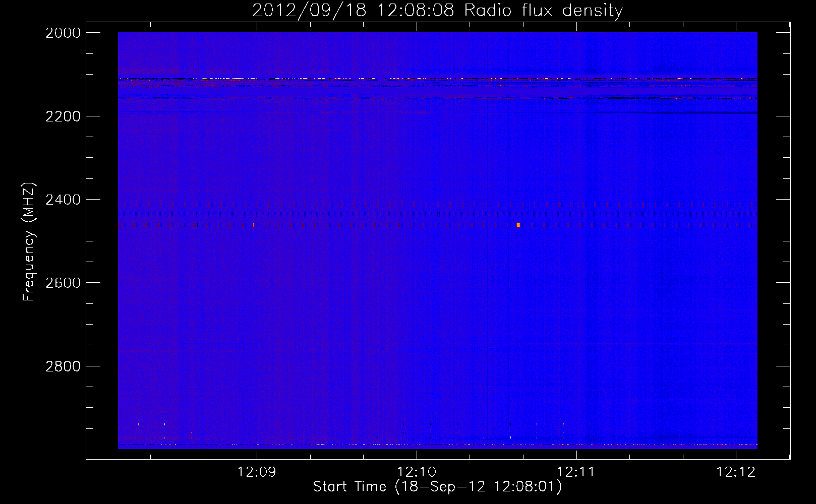Select the 2800 frequency tick label
This screenshot has height=504, width=816.
[x=63, y=366]
